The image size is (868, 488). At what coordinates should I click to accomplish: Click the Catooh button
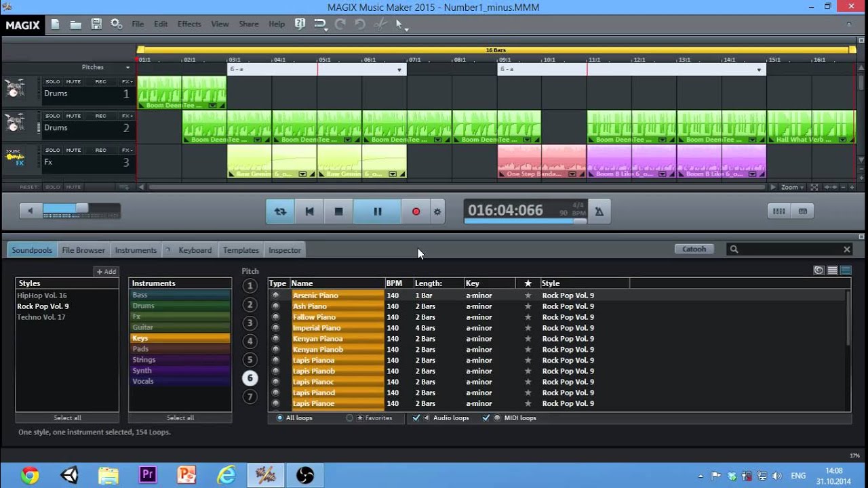pyautogui.click(x=694, y=249)
